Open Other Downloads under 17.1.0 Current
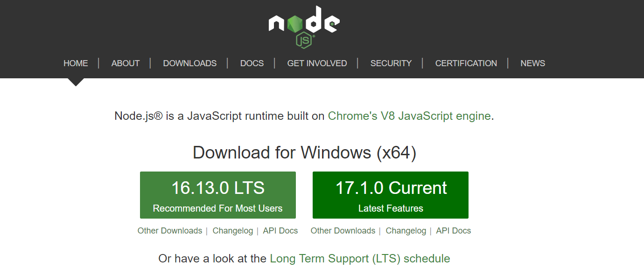This screenshot has width=644, height=275. coord(343,231)
